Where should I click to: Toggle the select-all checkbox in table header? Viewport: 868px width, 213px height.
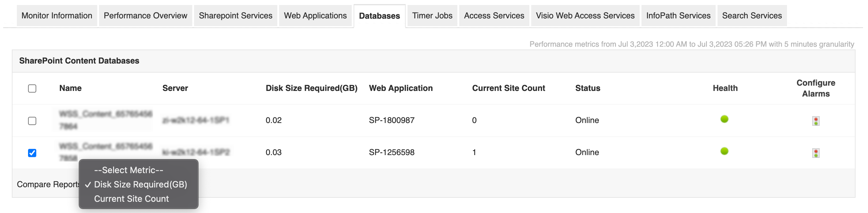(32, 88)
